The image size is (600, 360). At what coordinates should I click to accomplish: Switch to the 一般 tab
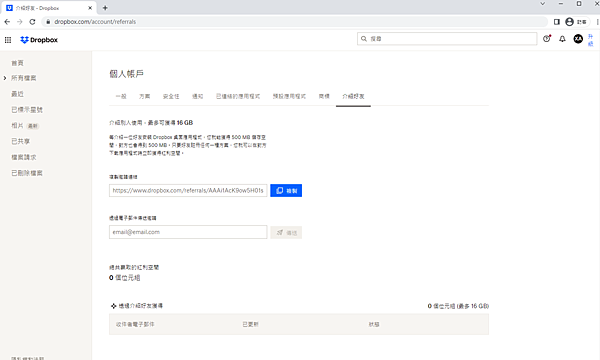[121, 96]
